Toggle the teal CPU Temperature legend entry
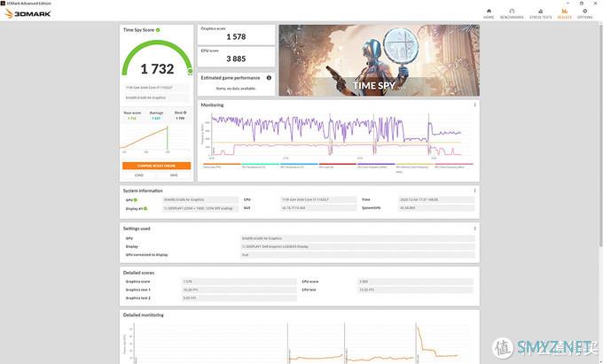The image size is (603, 364). [x=261, y=166]
